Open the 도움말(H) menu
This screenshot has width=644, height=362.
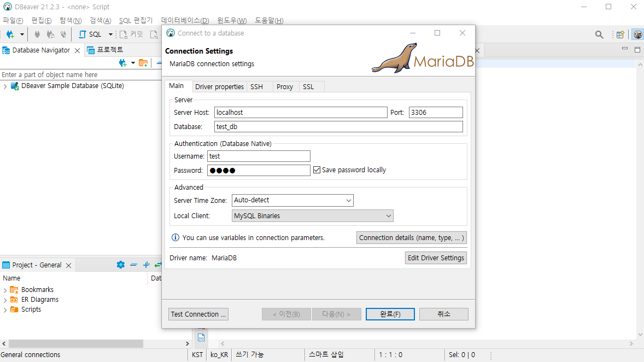[x=269, y=20]
